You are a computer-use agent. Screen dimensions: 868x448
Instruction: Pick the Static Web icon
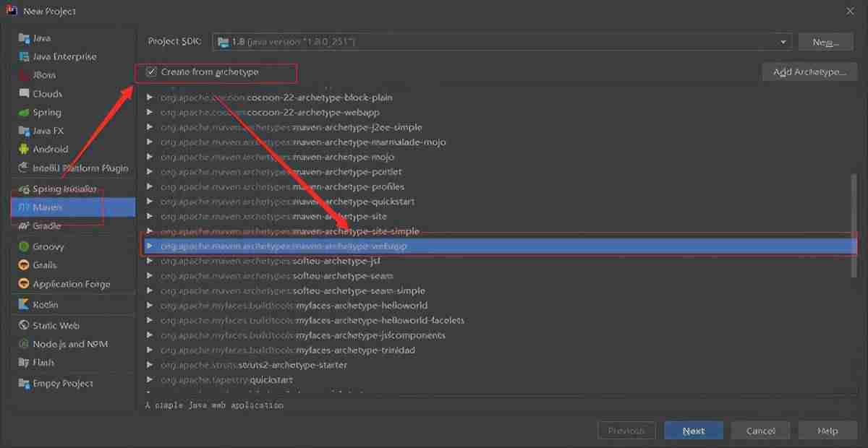[x=24, y=326]
